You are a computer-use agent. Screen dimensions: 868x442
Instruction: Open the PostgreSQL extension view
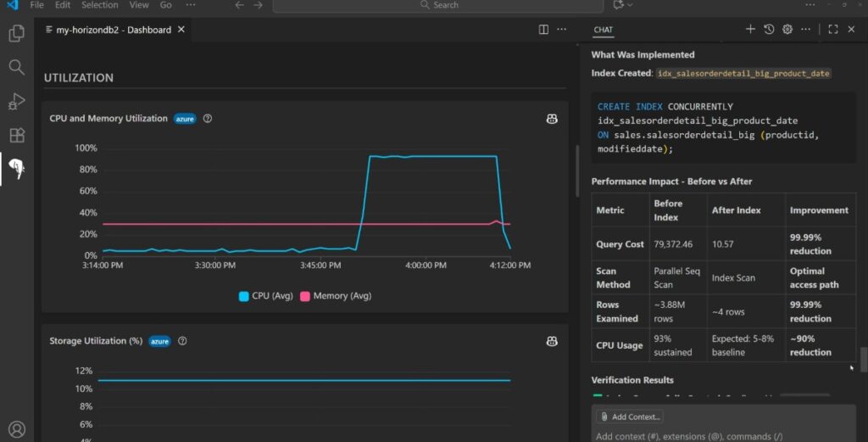click(17, 168)
